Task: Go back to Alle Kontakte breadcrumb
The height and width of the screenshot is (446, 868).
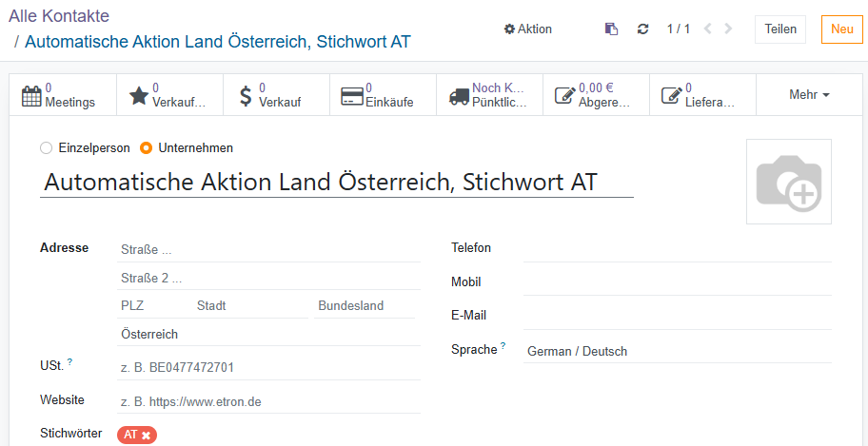Action: tap(59, 16)
